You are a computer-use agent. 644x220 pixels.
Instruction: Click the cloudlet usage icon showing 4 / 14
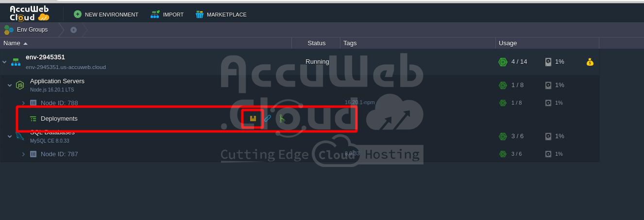[503, 62]
